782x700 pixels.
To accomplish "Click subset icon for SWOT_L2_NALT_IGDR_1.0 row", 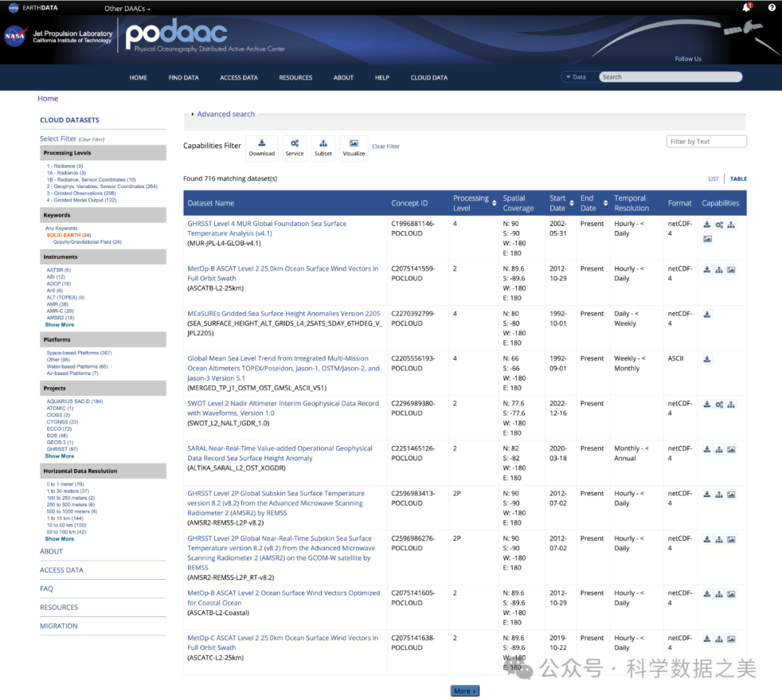I will point(731,405).
